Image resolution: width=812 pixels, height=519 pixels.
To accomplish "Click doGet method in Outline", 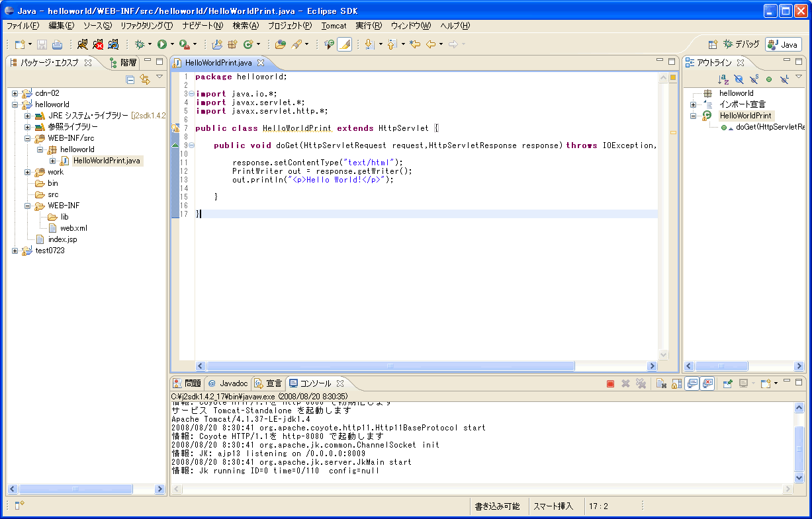I will pos(762,127).
